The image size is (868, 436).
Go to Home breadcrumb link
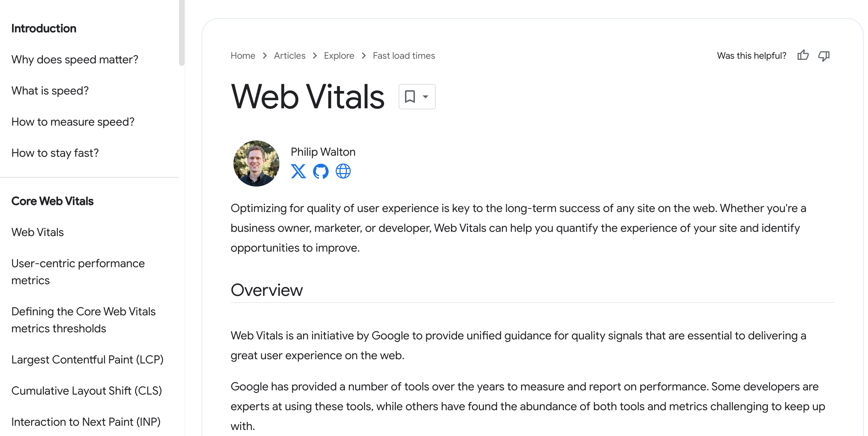[x=243, y=56]
